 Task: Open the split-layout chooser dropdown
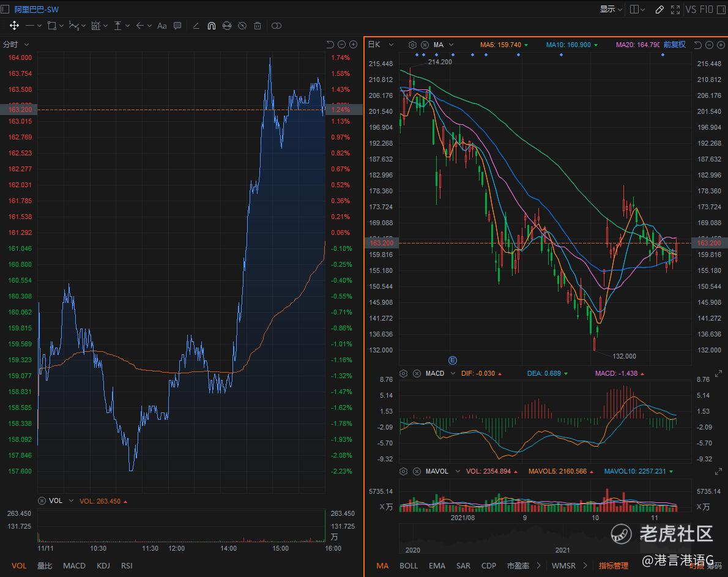pyautogui.click(x=637, y=9)
